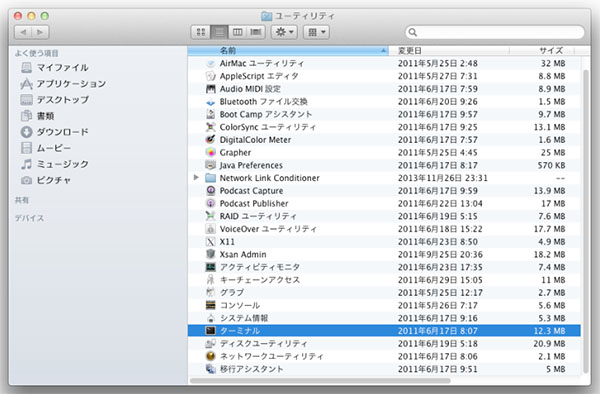
Task: Click the 移行アシスタント icon
Action: (210, 369)
